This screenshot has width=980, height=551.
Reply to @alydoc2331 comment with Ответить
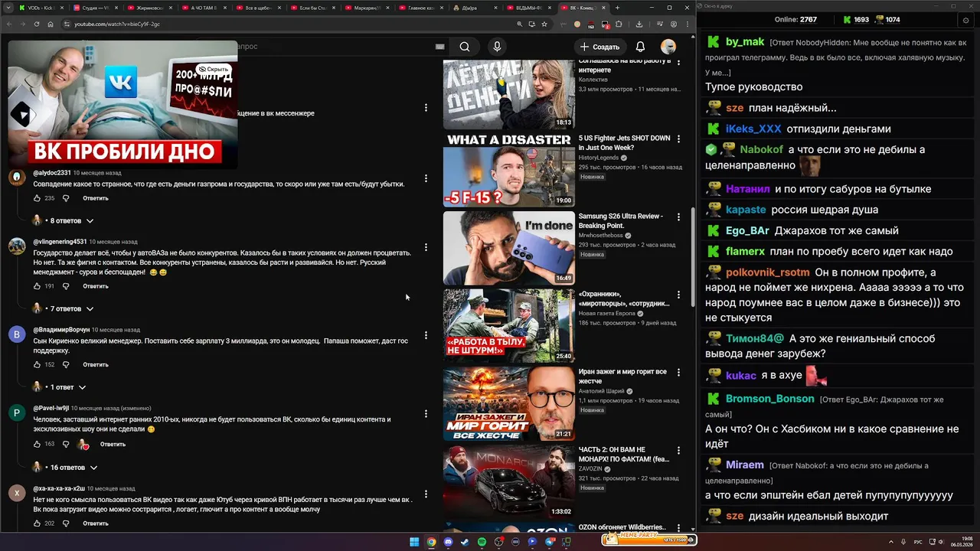point(96,198)
